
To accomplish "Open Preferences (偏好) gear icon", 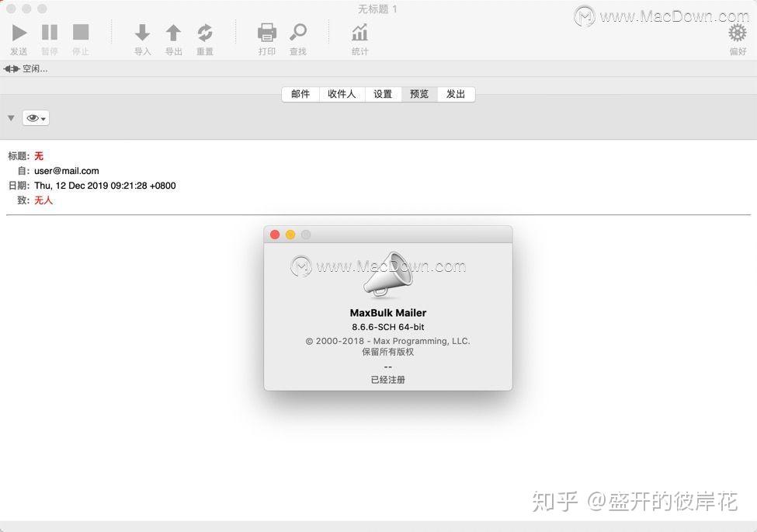I will pos(738,33).
